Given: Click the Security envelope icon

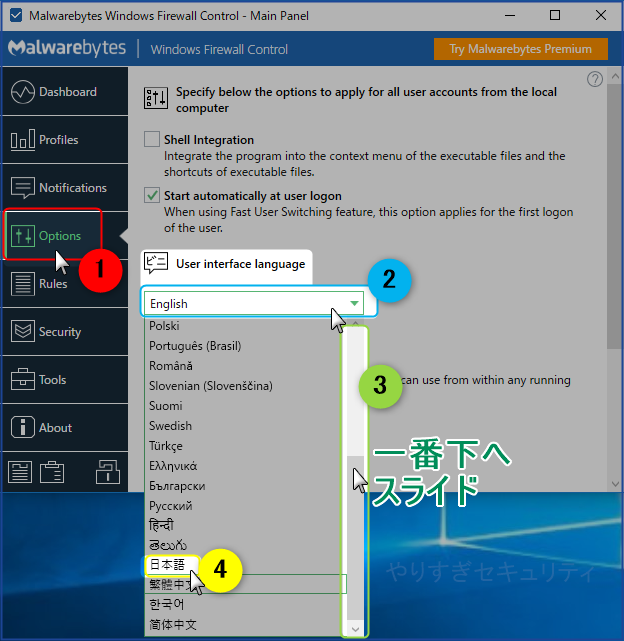Looking at the screenshot, I should 22,332.
